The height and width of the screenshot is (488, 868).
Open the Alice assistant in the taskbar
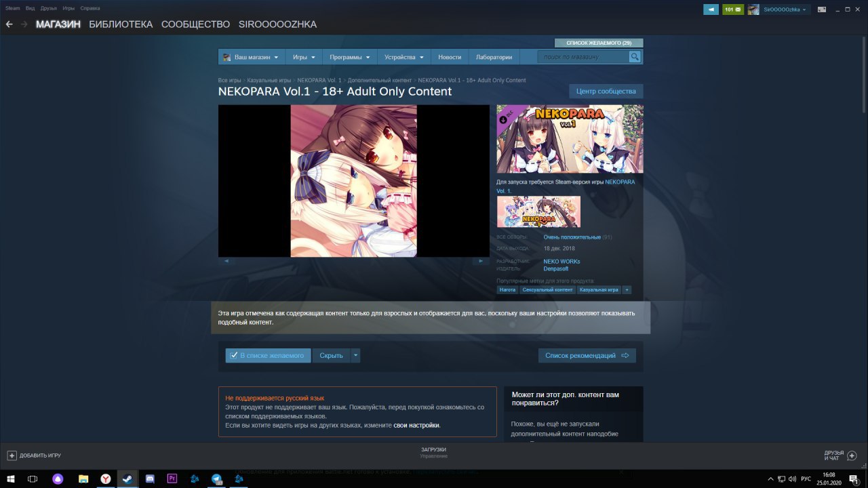[x=58, y=479]
